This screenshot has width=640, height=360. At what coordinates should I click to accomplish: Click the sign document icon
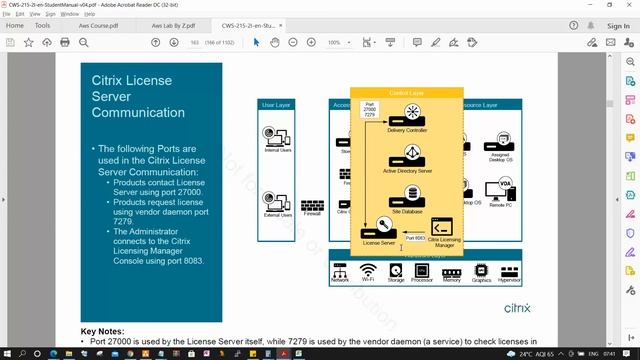pyautogui.click(x=453, y=42)
